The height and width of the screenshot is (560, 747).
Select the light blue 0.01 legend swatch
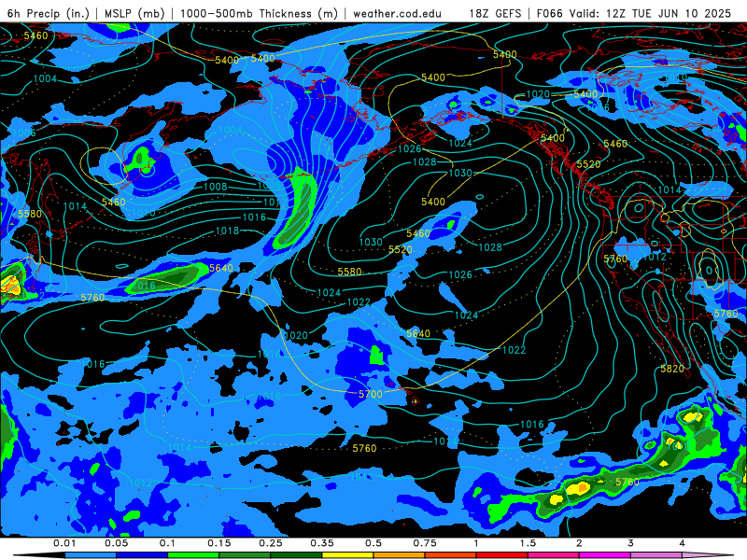coord(91,555)
